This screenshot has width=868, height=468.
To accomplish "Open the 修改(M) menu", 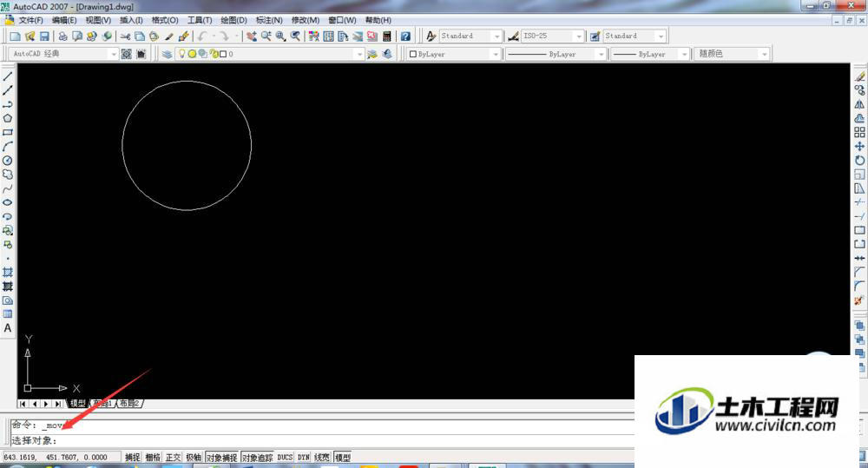I will point(305,20).
